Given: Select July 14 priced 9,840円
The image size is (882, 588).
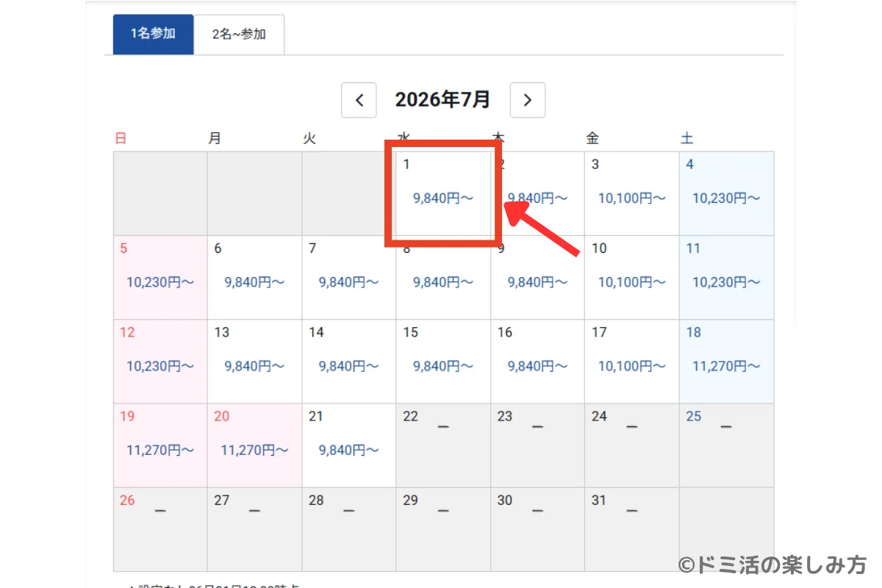Looking at the screenshot, I should pos(349,362).
